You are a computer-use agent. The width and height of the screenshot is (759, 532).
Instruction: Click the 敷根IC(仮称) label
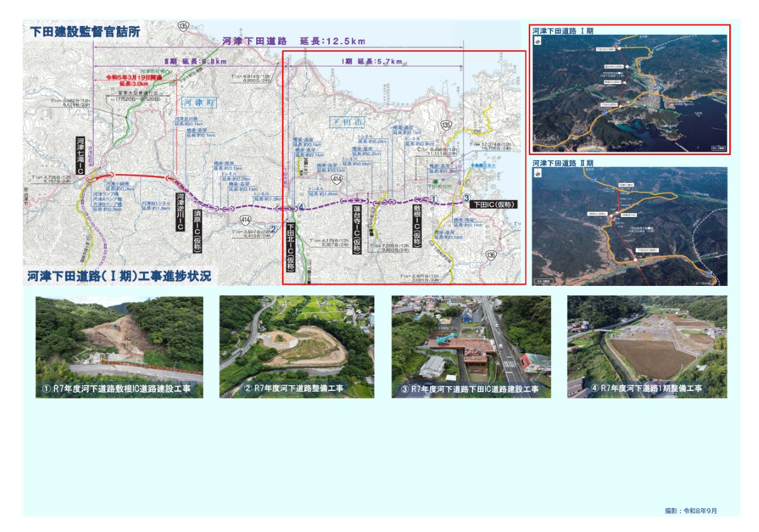click(417, 226)
